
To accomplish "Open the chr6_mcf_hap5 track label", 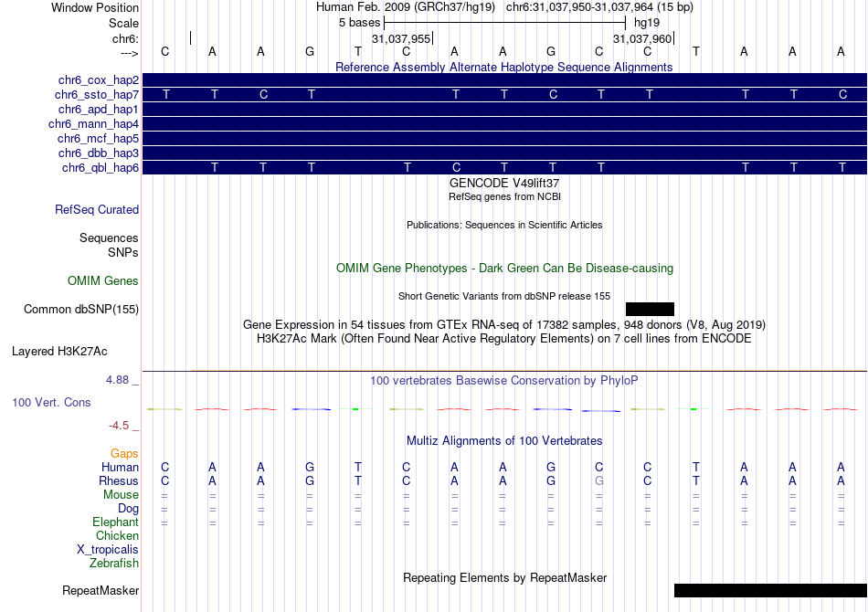I will click(98, 138).
